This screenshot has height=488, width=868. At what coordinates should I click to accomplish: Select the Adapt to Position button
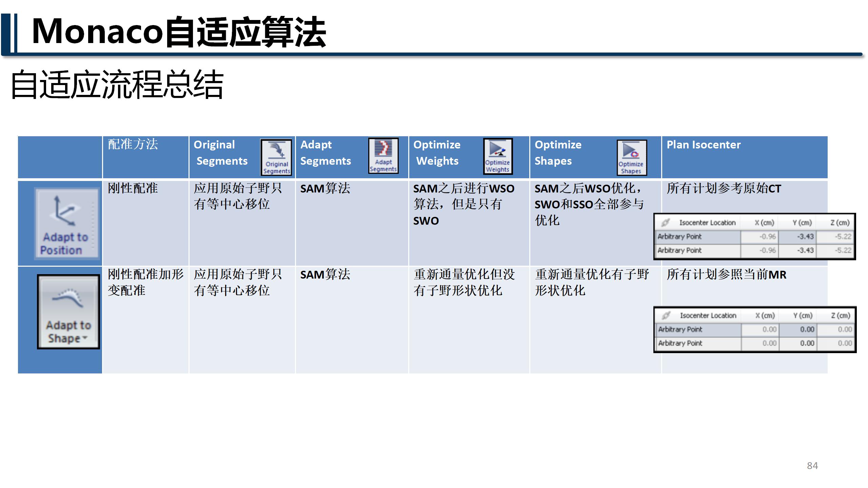(x=66, y=224)
